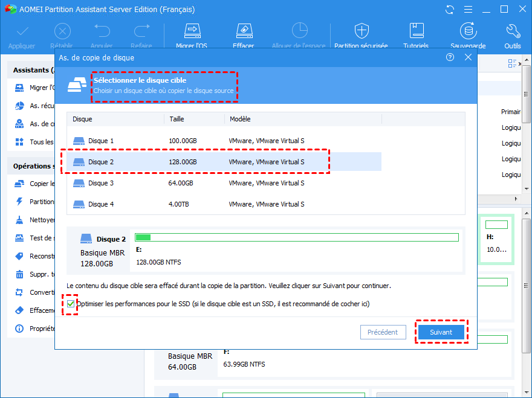Close the As. de copie de disque dialog
Viewport: 532px width, 398px height.
coord(468,57)
